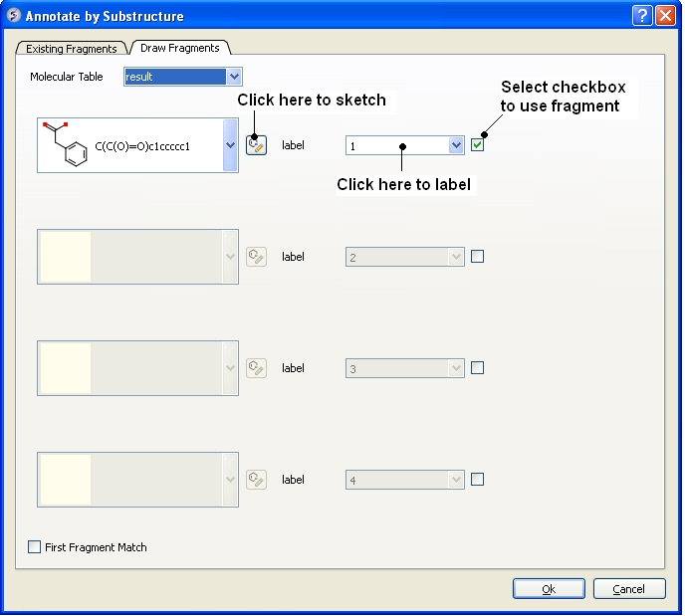Click the sketch icon beside label 4
685x616 pixels.
(256, 480)
